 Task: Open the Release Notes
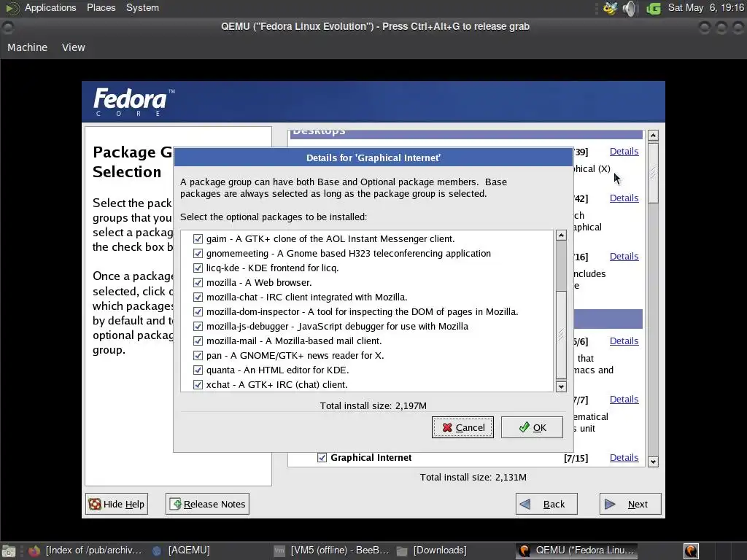207,504
